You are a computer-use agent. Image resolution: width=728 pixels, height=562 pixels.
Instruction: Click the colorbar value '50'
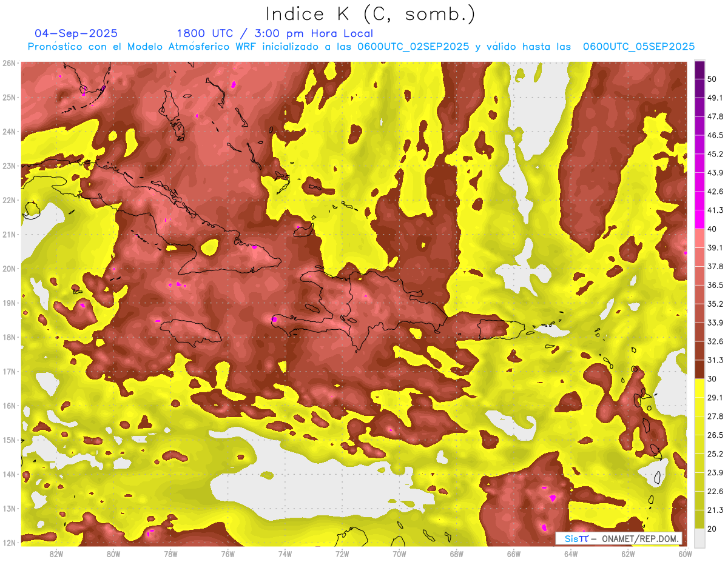click(x=713, y=79)
